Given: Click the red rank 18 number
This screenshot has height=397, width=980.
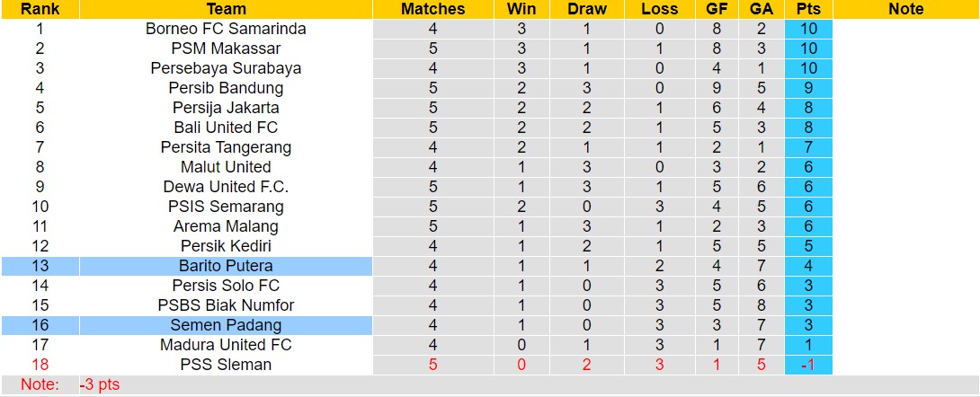Looking at the screenshot, I should click(40, 365).
